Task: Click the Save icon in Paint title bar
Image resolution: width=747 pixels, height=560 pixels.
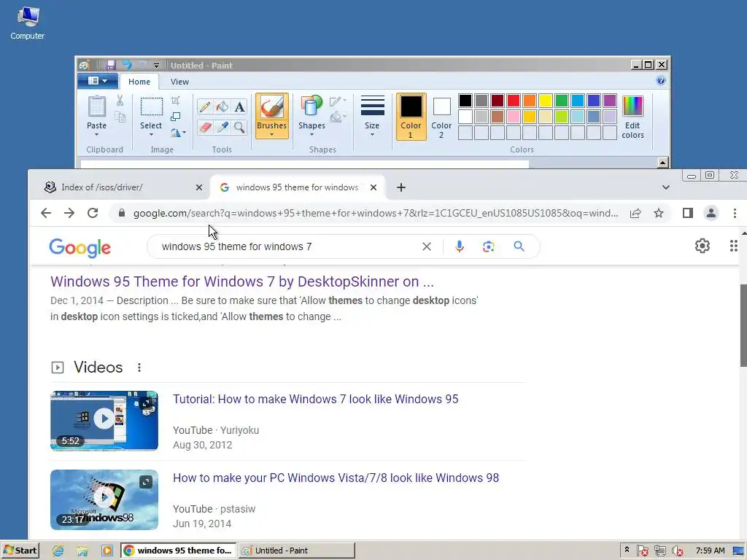Action: click(111, 65)
